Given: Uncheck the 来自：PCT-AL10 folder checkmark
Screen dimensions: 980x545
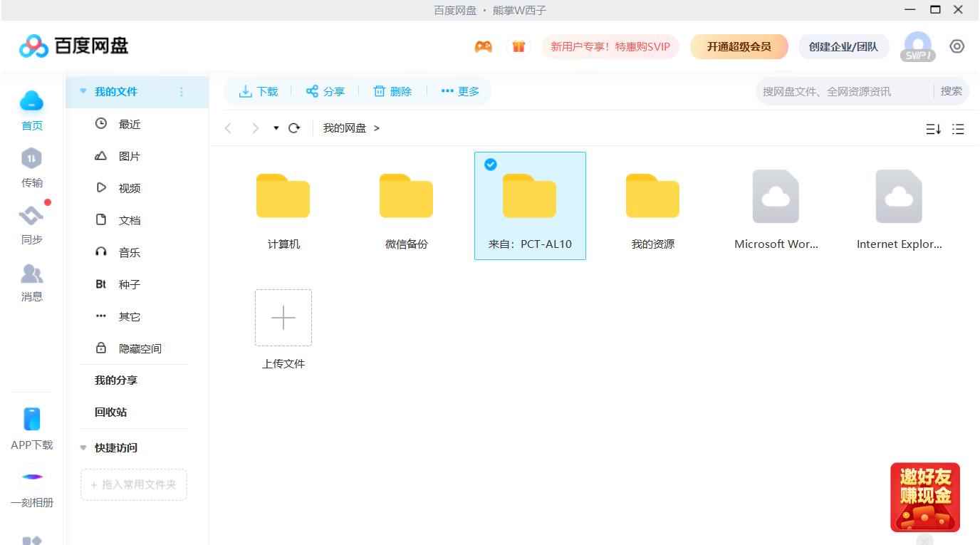Looking at the screenshot, I should pyautogui.click(x=491, y=165).
